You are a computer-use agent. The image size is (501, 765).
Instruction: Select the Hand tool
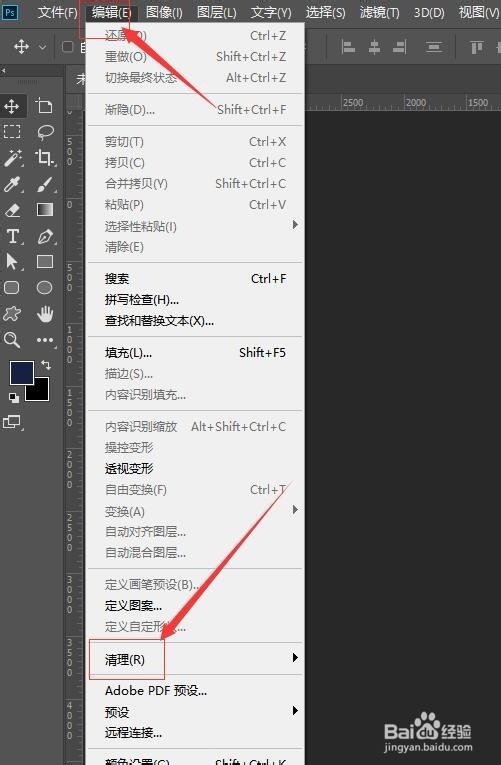point(45,314)
